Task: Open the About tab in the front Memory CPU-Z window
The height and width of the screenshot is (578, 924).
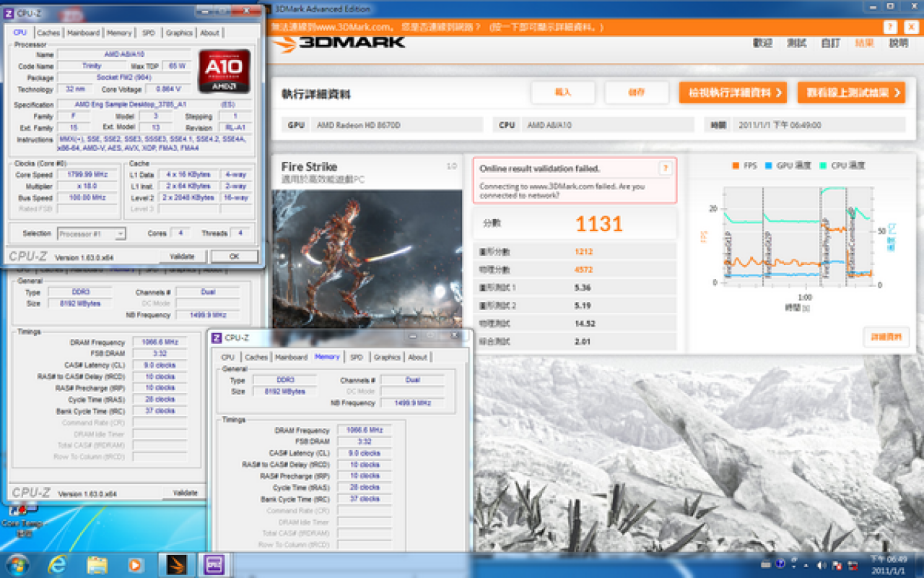Action: (x=418, y=357)
